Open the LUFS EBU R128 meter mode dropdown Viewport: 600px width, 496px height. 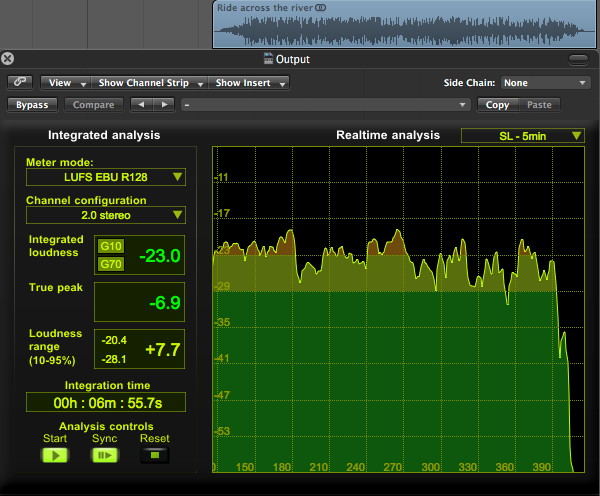(106, 177)
